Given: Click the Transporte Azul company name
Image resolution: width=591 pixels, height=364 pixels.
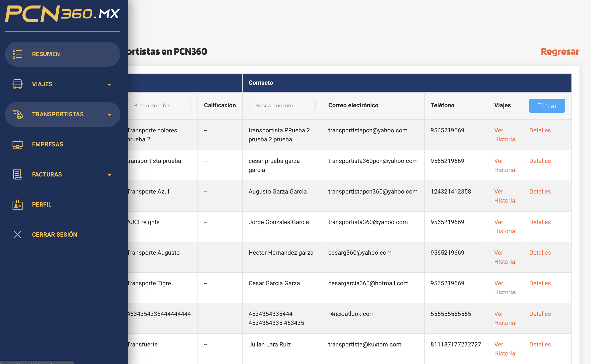Looking at the screenshot, I should 148,192.
